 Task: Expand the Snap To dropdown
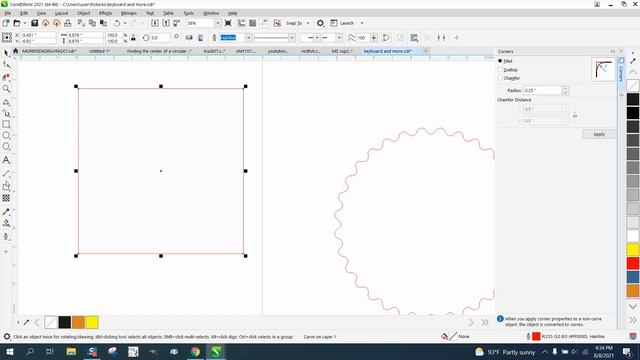click(x=308, y=23)
